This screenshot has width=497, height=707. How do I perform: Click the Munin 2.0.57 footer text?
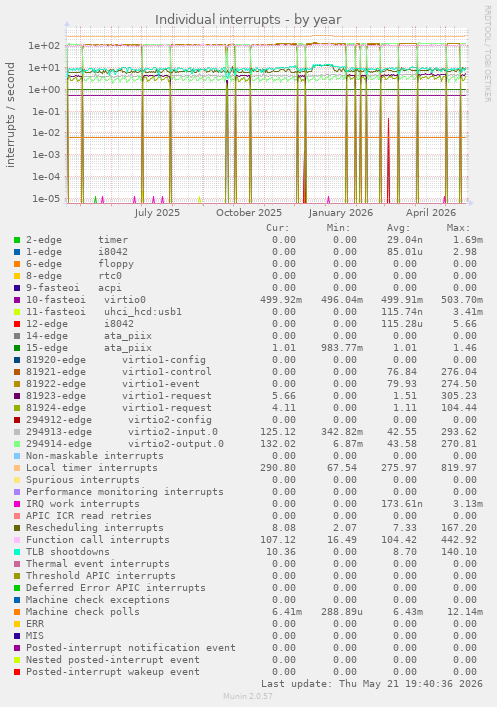coord(248,696)
